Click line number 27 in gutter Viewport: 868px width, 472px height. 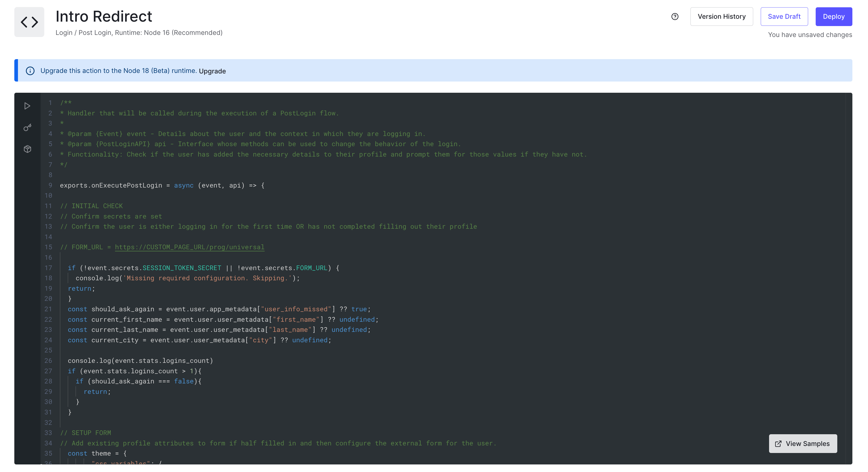click(48, 371)
